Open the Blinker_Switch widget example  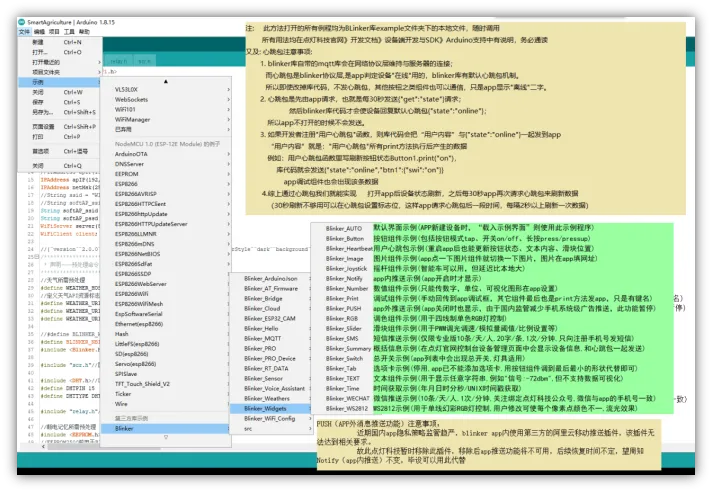(x=344, y=358)
